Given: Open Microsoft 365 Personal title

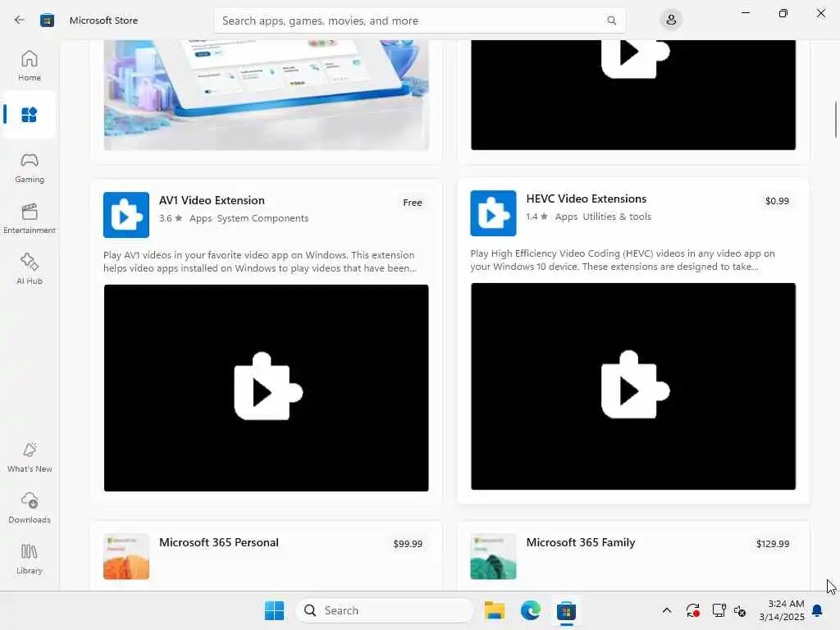Looking at the screenshot, I should tap(218, 542).
